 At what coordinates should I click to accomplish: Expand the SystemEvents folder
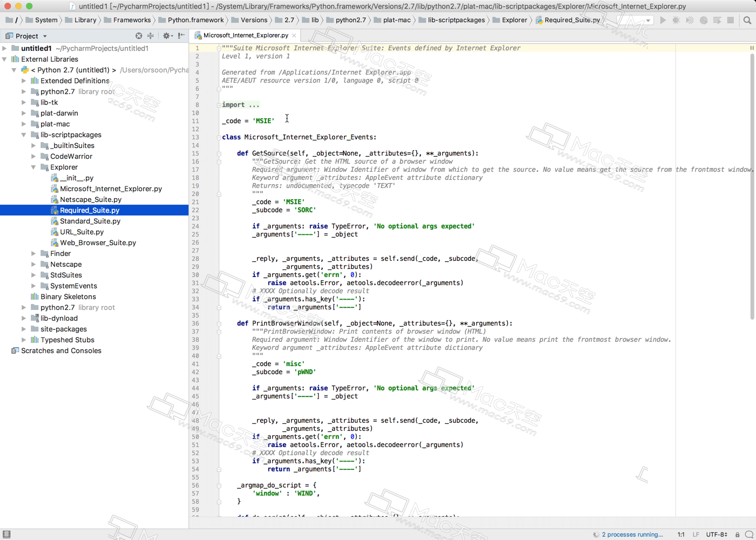pyautogui.click(x=33, y=286)
